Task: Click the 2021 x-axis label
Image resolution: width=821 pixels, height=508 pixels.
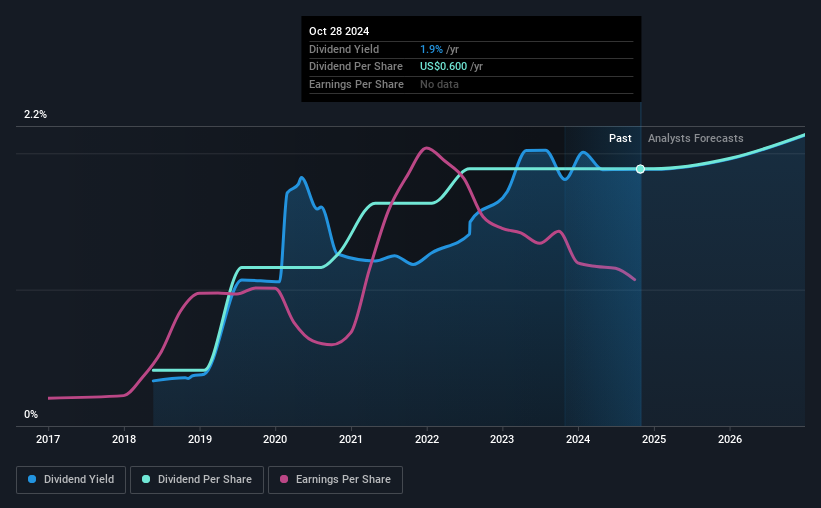Action: click(x=351, y=439)
